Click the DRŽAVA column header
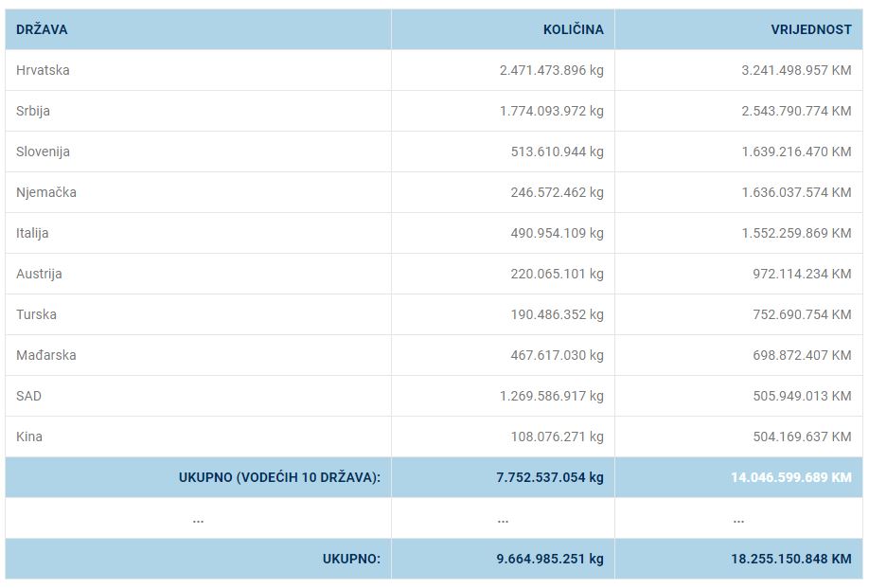 [42, 29]
